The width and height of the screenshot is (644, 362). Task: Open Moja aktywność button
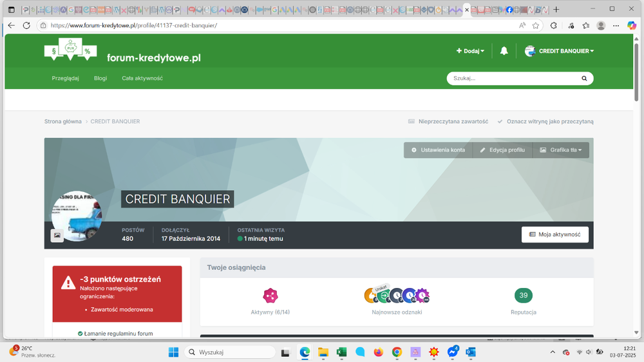555,234
